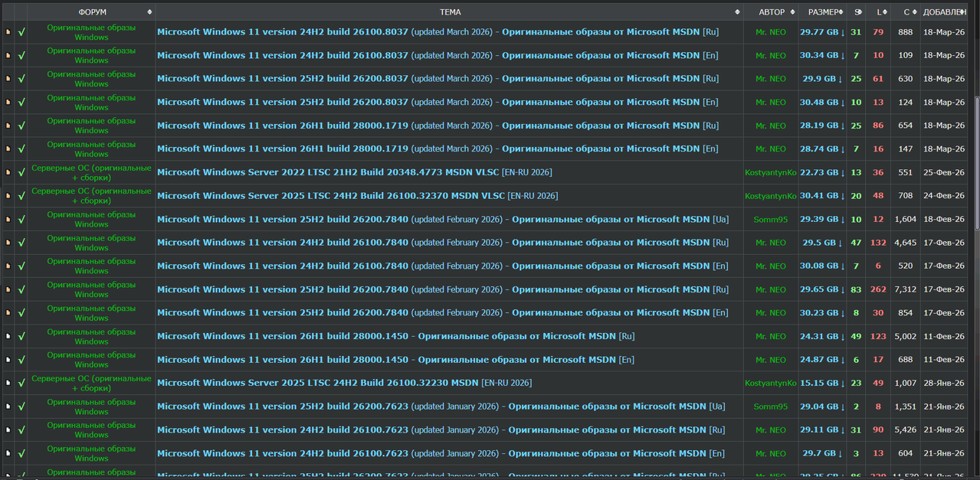Open author Somm95 in the 29.04 GB row
The width and height of the screenshot is (980, 480).
coord(771,407)
